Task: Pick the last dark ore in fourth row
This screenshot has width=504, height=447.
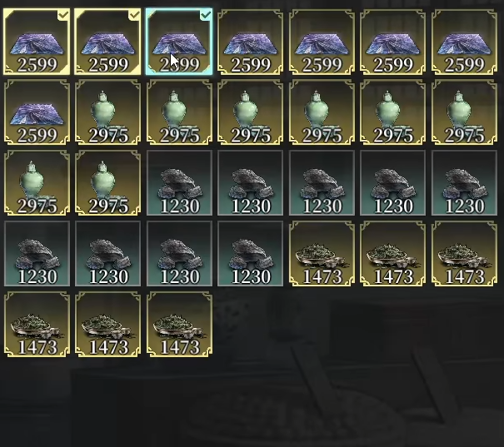Action: (x=251, y=254)
